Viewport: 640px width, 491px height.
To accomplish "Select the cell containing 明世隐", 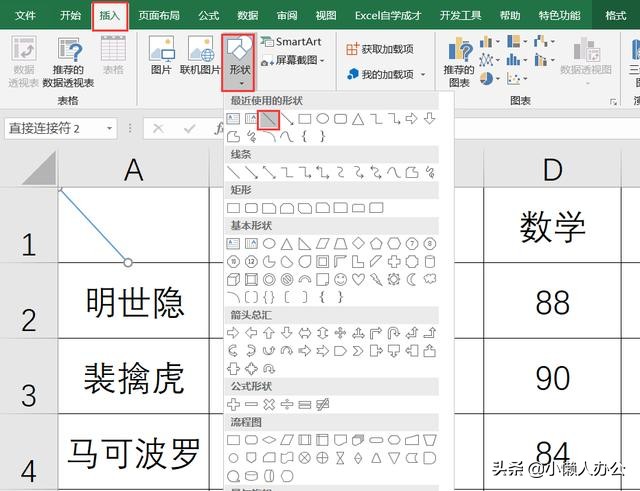I will tap(134, 301).
